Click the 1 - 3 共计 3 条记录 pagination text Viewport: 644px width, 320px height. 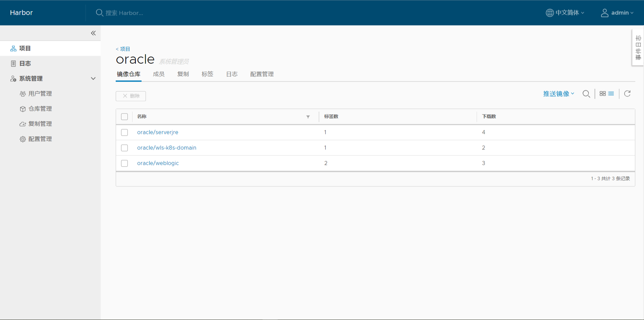610,179
